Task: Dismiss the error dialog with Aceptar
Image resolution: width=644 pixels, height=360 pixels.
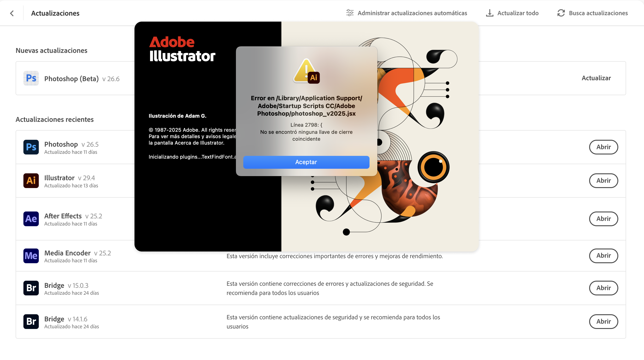Action: point(306,162)
